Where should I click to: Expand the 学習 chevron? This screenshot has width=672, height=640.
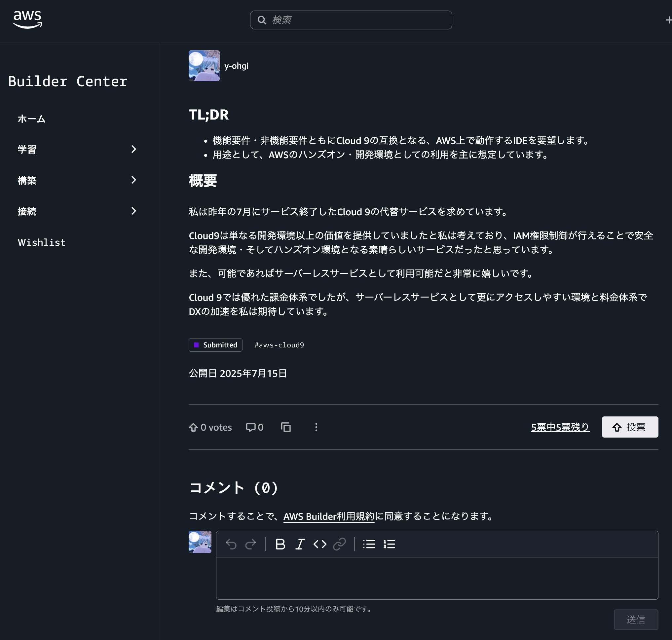pyautogui.click(x=133, y=149)
